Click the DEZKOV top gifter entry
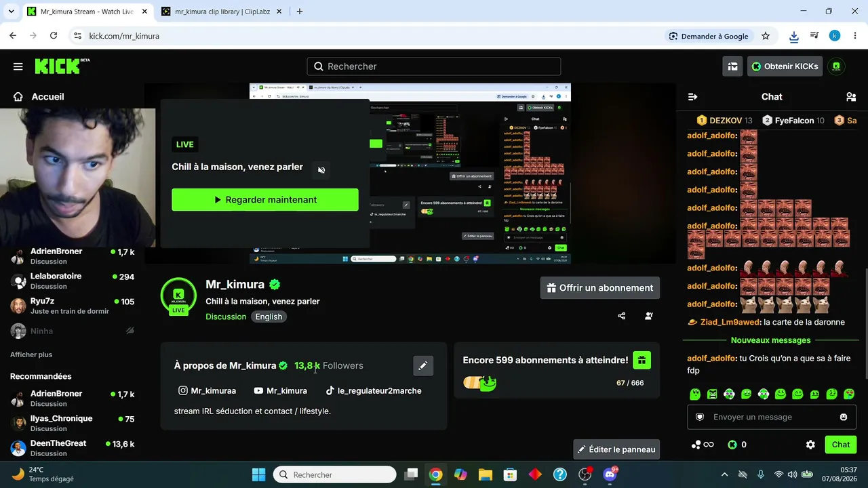Image resolution: width=868 pixels, height=488 pixels. coord(725,121)
